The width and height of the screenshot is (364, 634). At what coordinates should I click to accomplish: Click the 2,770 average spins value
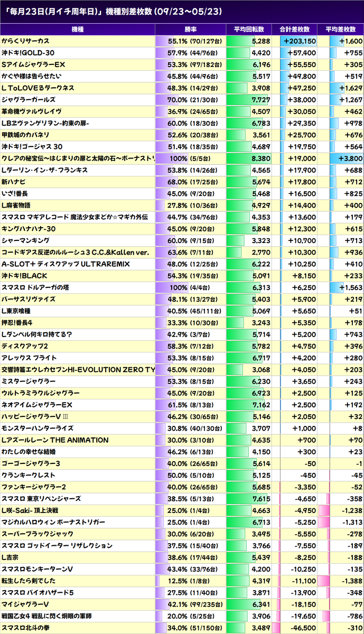tap(262, 251)
